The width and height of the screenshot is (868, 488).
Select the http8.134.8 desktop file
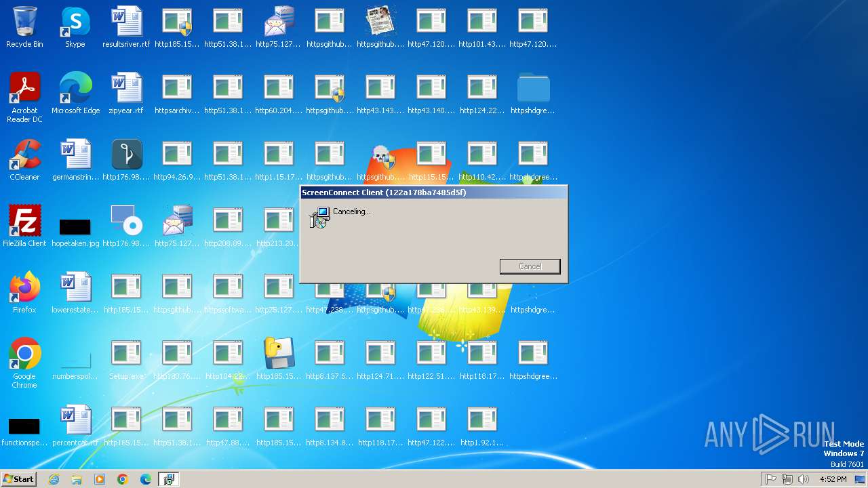pyautogui.click(x=330, y=426)
